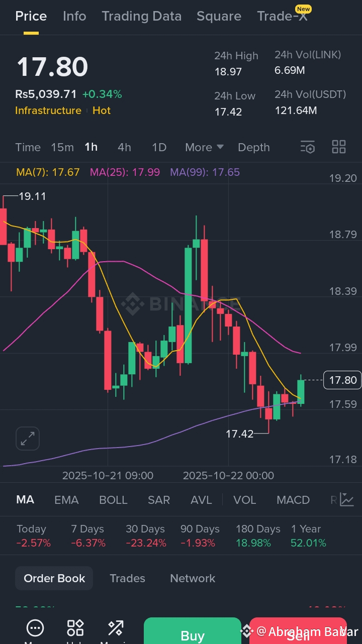Switch to Price tab
The width and height of the screenshot is (362, 644).
(x=31, y=16)
